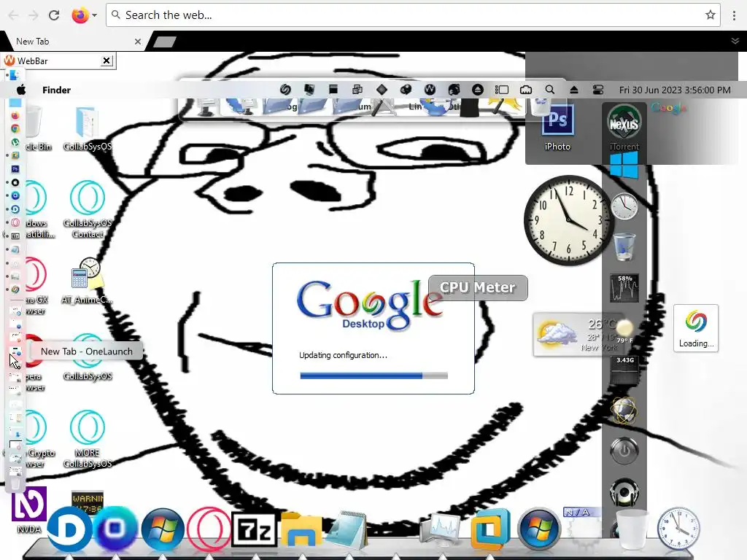Open the browser three-dot menu
Image resolution: width=747 pixels, height=560 pixels.
pyautogui.click(x=734, y=15)
